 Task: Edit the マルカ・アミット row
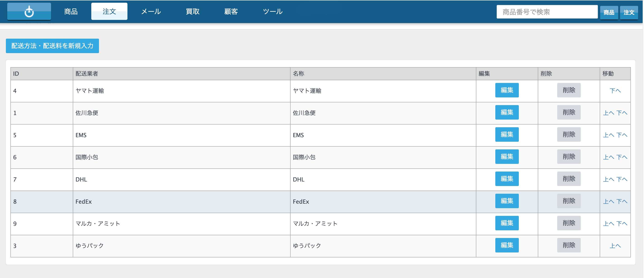click(x=507, y=223)
